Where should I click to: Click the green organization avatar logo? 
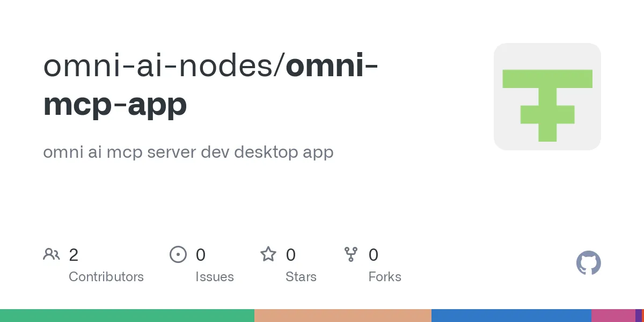click(547, 96)
